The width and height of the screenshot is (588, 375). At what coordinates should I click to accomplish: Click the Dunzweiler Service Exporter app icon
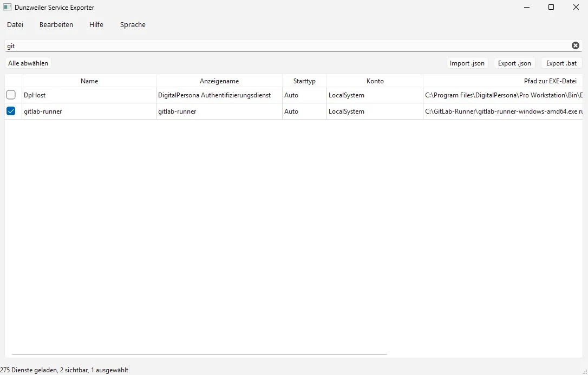tap(8, 8)
